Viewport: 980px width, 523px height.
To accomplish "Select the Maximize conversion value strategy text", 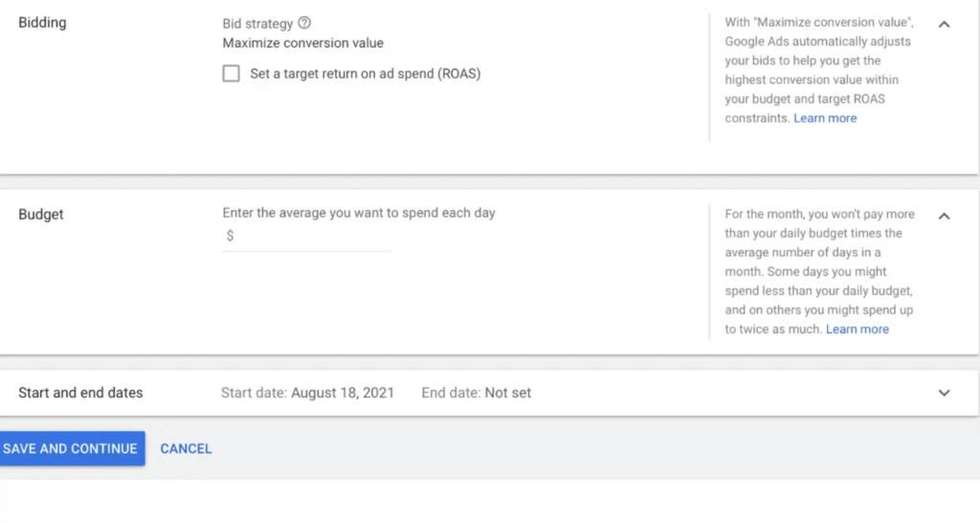I will click(302, 43).
